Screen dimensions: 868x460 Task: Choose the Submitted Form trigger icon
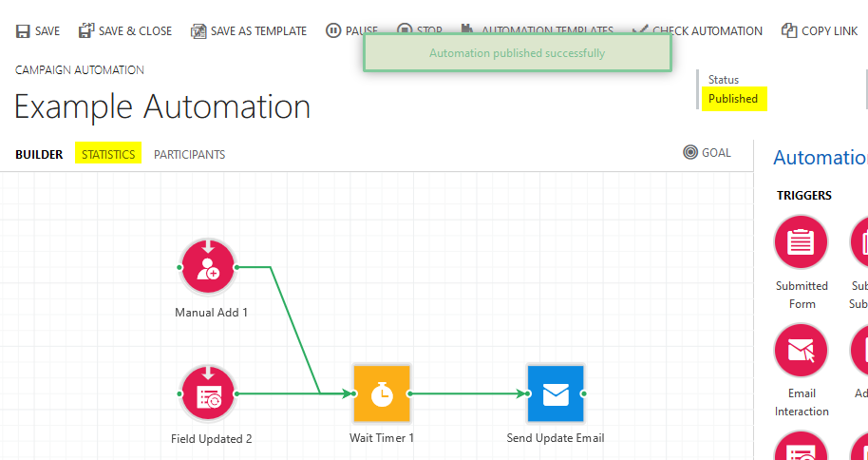click(x=801, y=242)
